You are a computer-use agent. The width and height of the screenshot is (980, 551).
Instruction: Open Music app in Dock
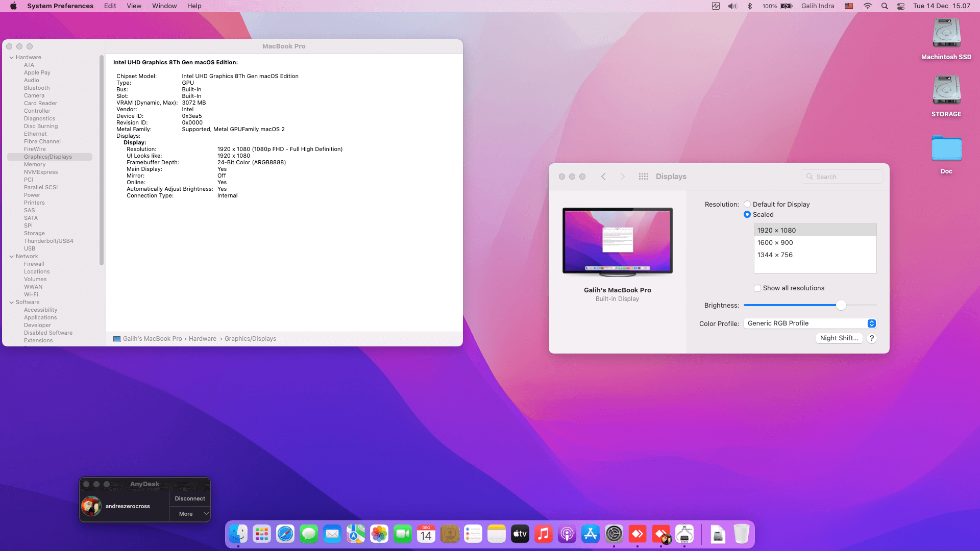coord(544,534)
